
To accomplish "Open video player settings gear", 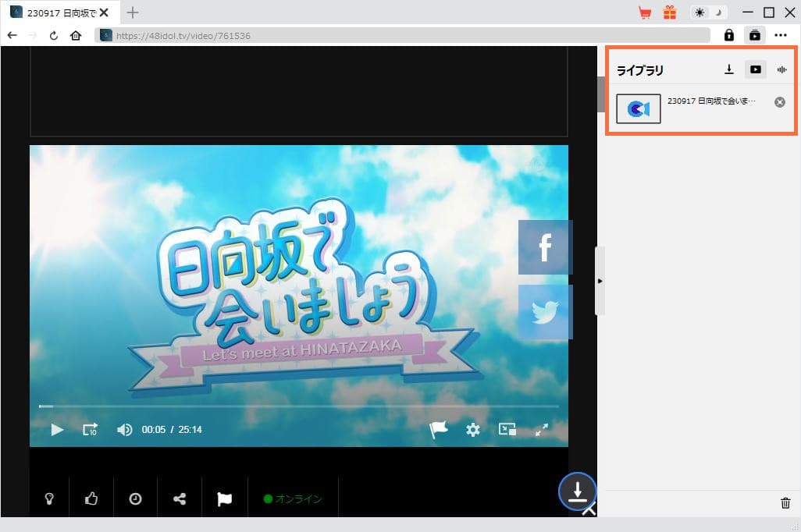I will [x=473, y=430].
